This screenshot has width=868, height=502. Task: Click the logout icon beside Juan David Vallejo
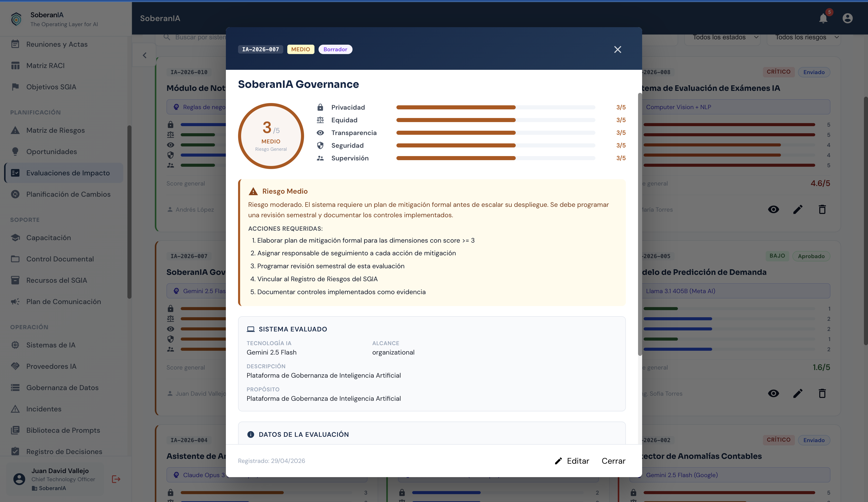(x=116, y=479)
